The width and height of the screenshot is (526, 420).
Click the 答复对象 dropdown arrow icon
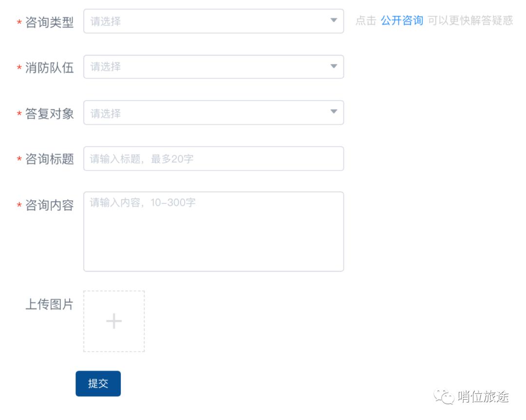tap(334, 112)
